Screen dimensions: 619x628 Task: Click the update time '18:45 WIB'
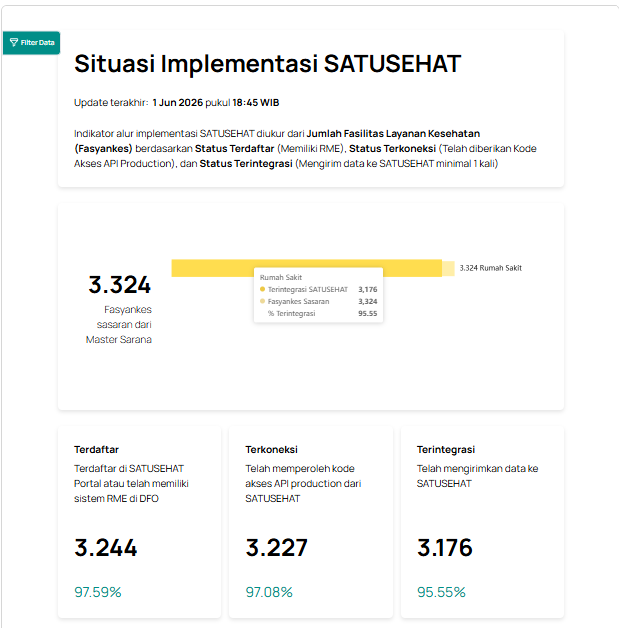coord(256,103)
